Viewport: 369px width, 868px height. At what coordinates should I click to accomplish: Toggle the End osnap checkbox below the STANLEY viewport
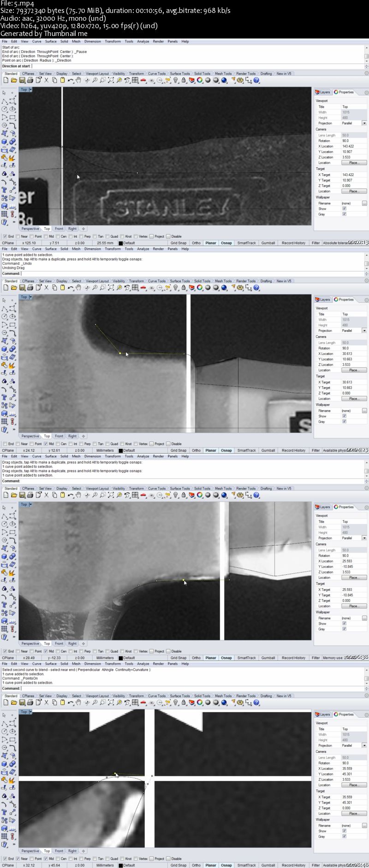click(5, 236)
